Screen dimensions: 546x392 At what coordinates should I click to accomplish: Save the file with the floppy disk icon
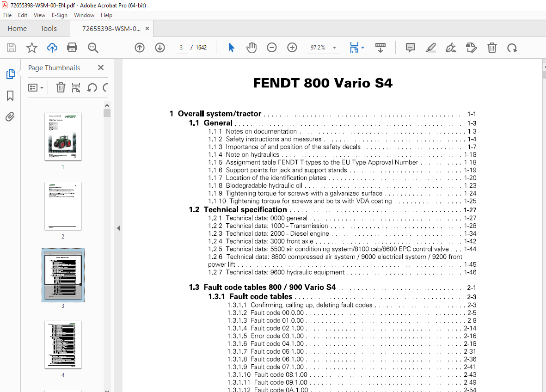point(12,48)
